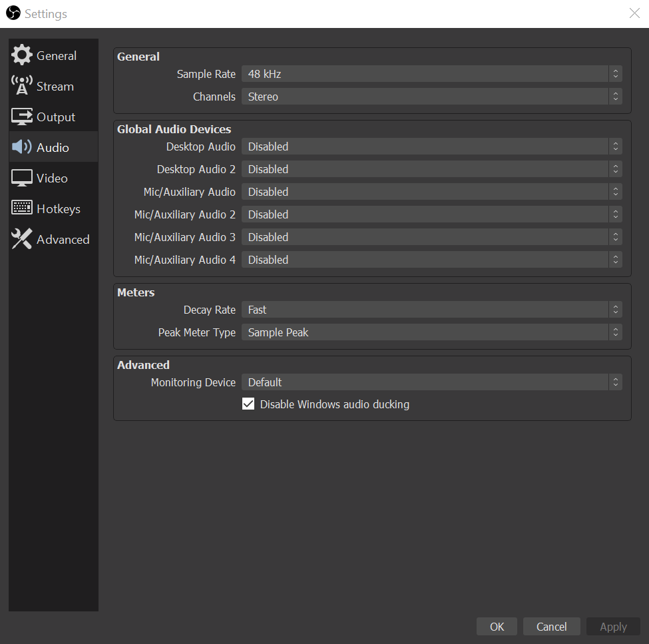Image resolution: width=649 pixels, height=644 pixels.
Task: Click the Advanced tools icon
Action: click(22, 239)
